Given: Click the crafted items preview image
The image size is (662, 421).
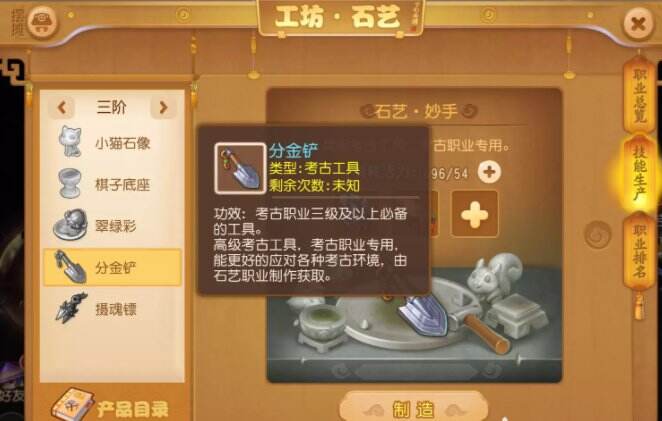Looking at the screenshot, I should pyautogui.click(x=414, y=323).
